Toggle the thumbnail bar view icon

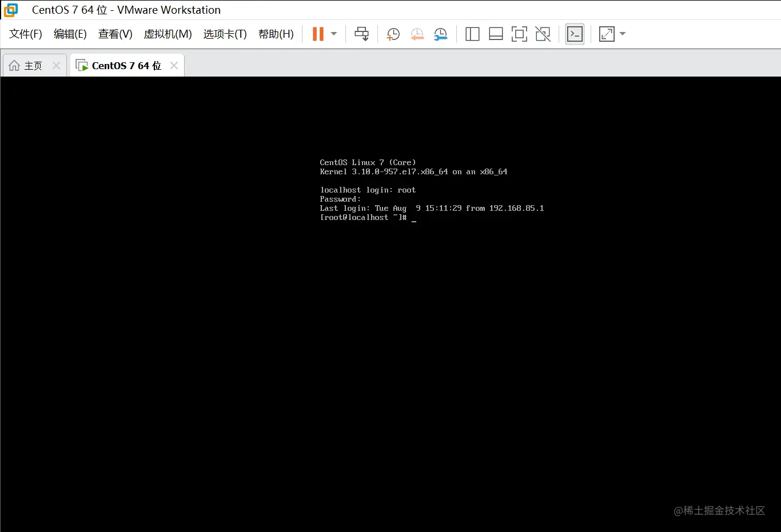(496, 34)
